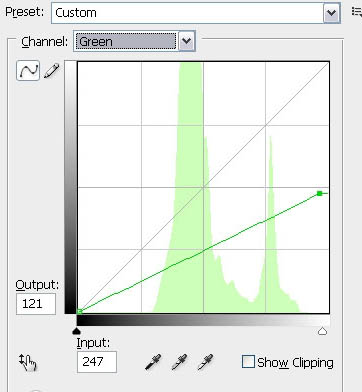362x392 pixels.
Task: Enable the Show Clipping checkbox
Action: click(x=248, y=362)
